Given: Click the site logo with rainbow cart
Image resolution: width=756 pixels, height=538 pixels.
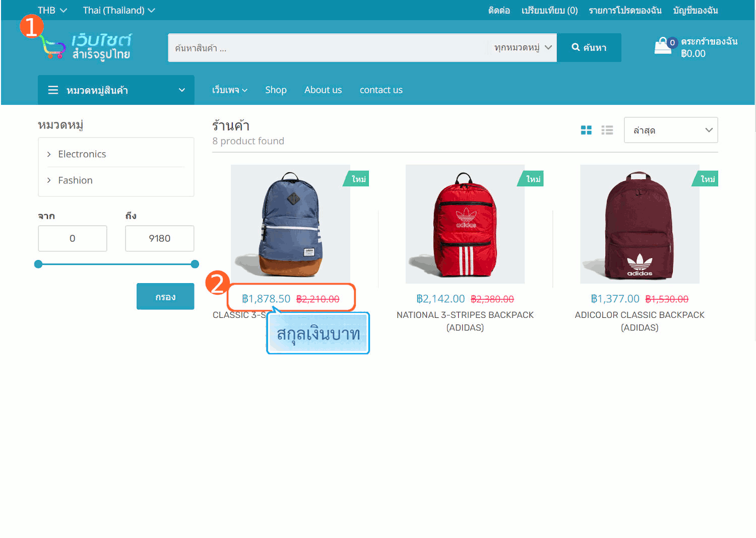Looking at the screenshot, I should tap(86, 46).
